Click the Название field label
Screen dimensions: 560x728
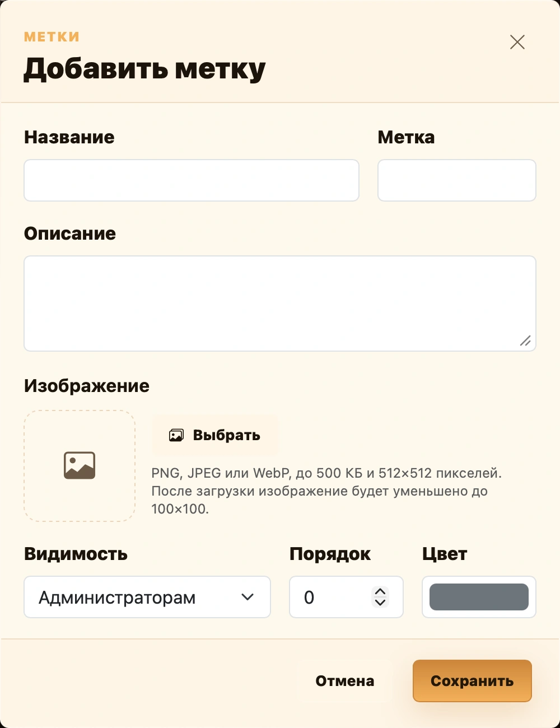[69, 137]
